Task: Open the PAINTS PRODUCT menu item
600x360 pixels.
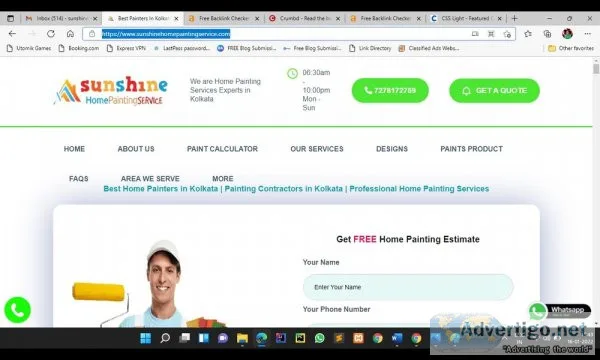Action: [471, 149]
